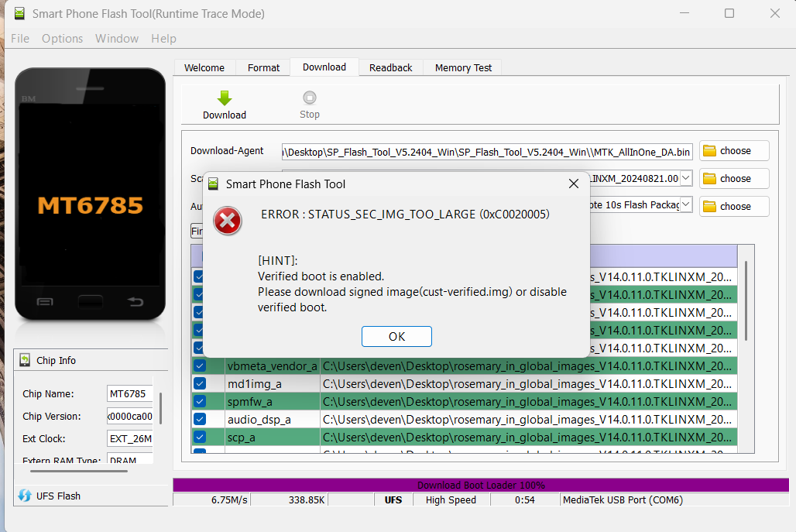Click the 0:54 elapsed time status
Image resolution: width=796 pixels, height=532 pixels.
click(524, 500)
